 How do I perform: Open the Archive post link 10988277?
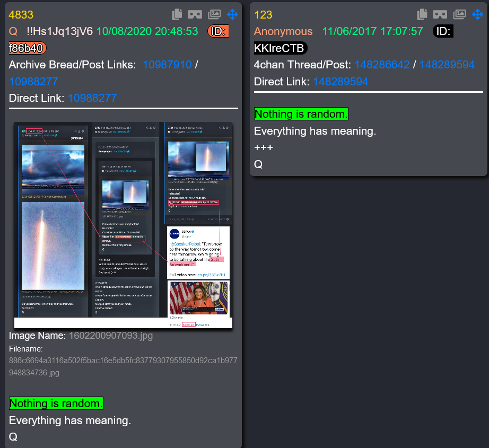[33, 81]
